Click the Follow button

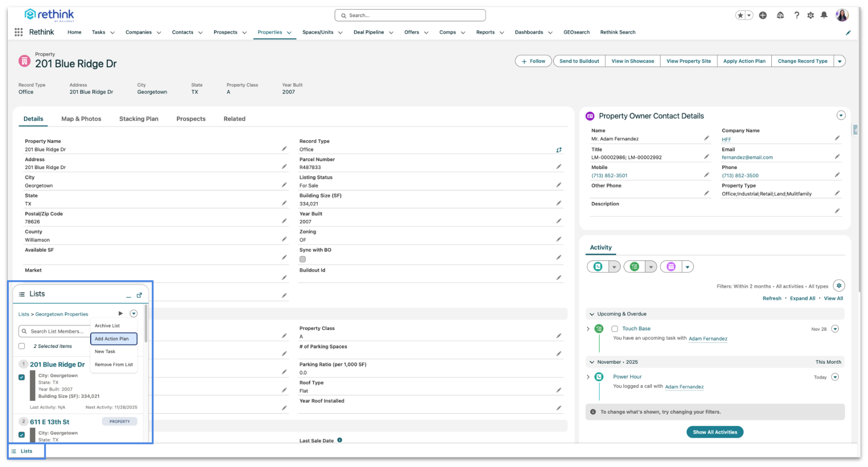click(x=533, y=61)
